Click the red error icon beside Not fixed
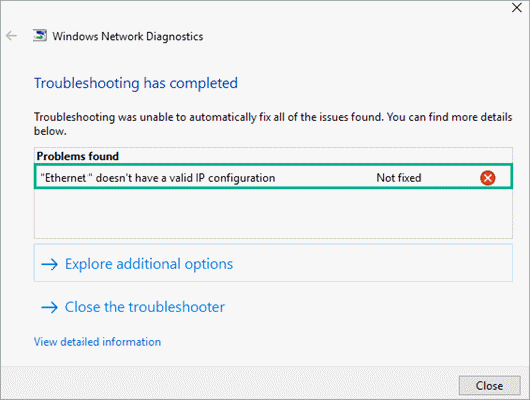530x400 pixels. [487, 178]
